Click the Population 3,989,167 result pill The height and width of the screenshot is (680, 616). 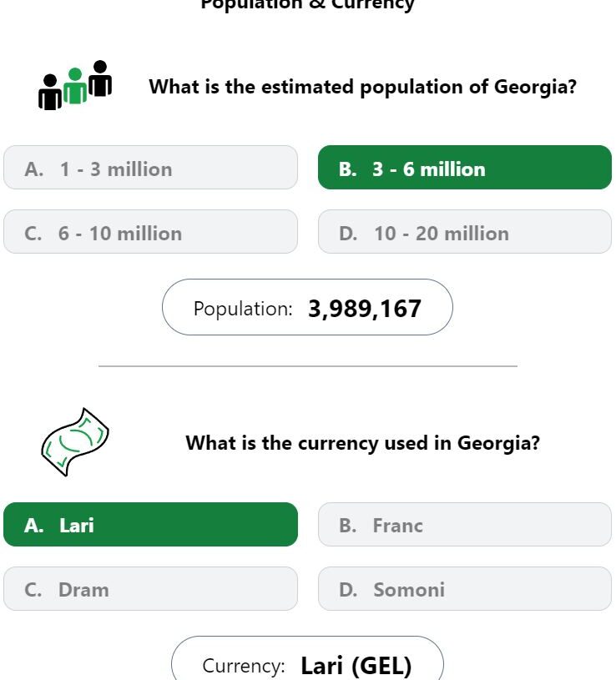[307, 307]
